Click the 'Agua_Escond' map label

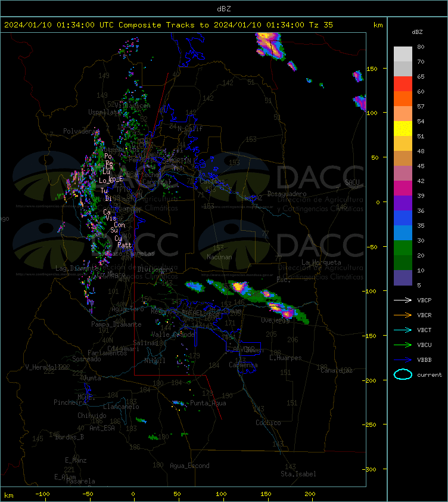click(x=189, y=466)
